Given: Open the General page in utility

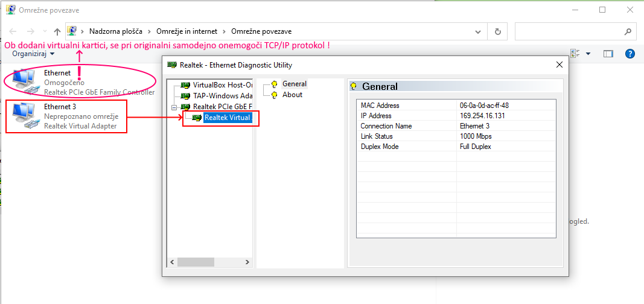Looking at the screenshot, I should coord(295,84).
